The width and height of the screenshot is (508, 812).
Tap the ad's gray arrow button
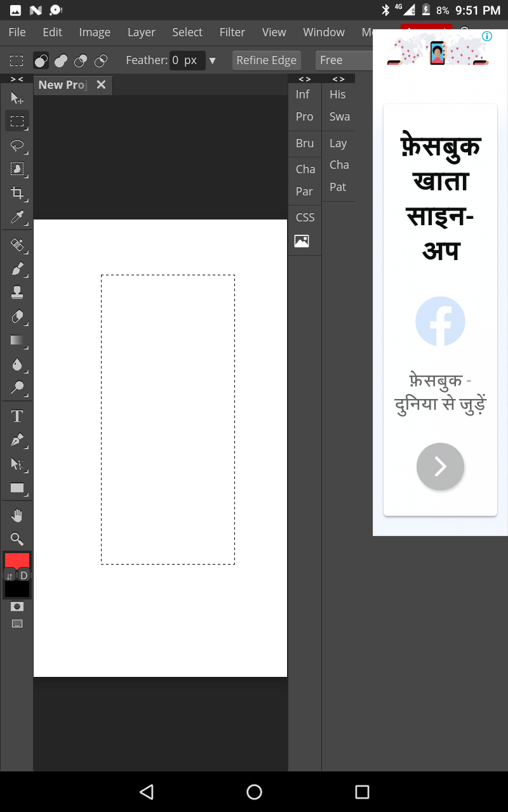tap(440, 466)
